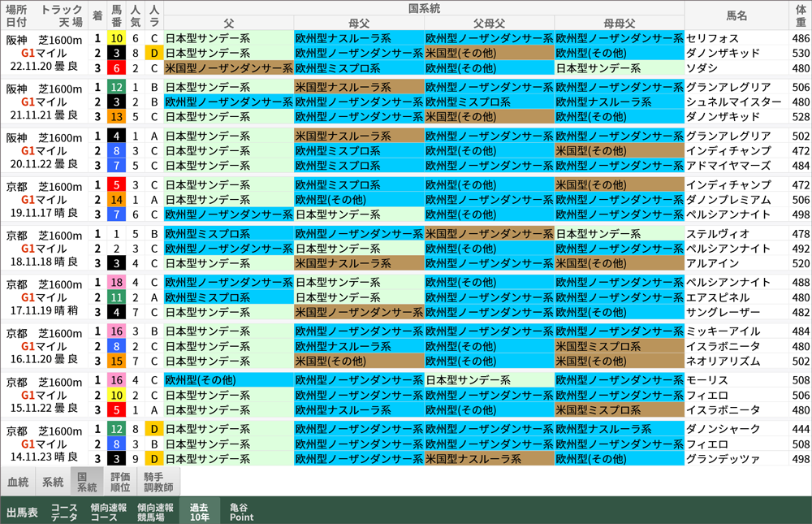Click horse name アルアイン
This screenshot has height=524, width=812.
click(713, 263)
